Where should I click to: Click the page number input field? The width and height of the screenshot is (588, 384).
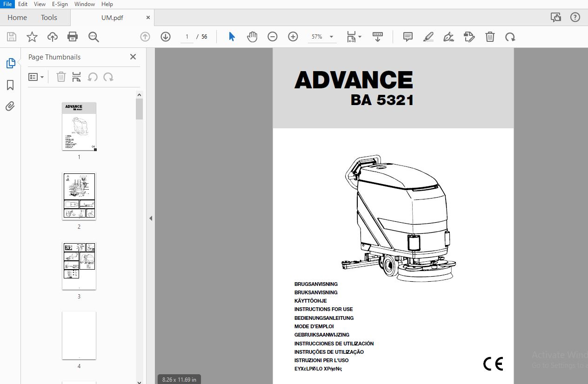coord(187,37)
